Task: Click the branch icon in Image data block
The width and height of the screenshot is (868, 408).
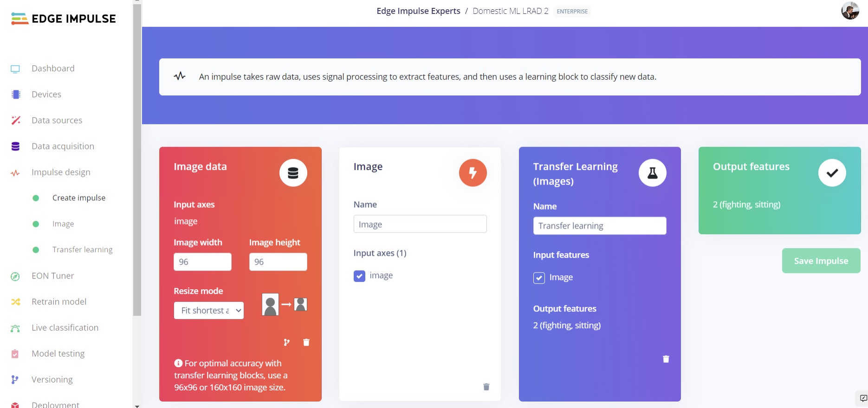Action: point(286,343)
